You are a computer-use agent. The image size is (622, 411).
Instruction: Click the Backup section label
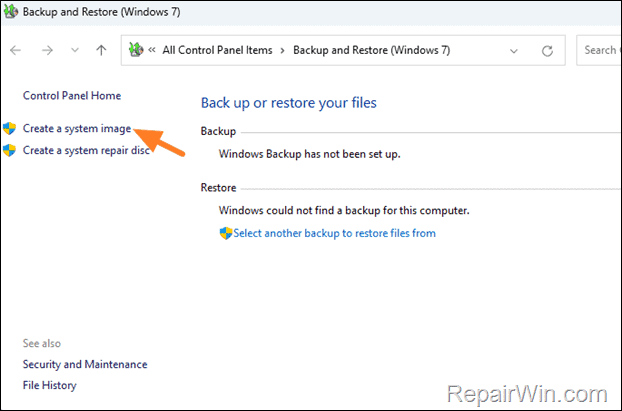click(218, 131)
